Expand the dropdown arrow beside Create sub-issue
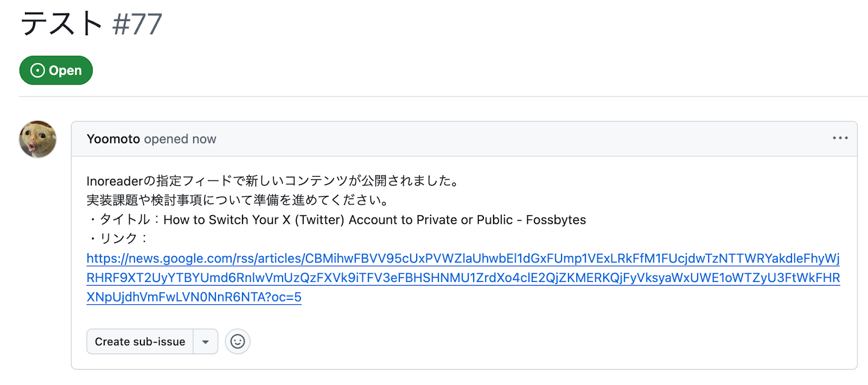 coord(206,342)
